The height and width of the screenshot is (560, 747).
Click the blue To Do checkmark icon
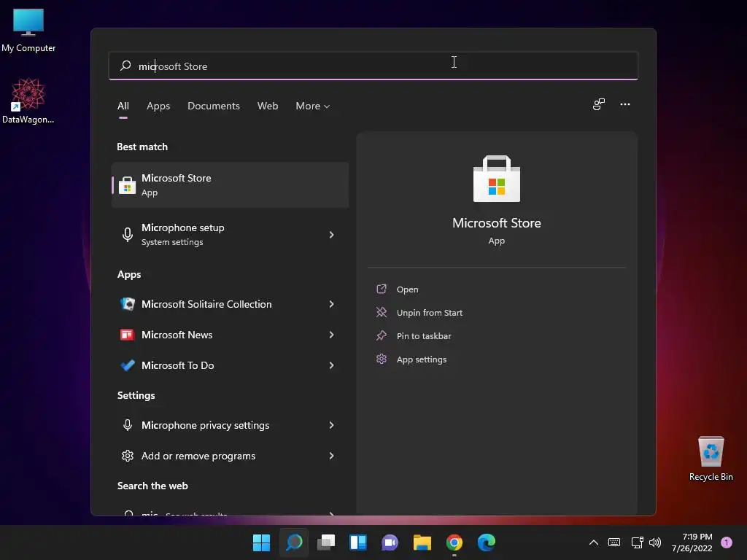pyautogui.click(x=127, y=365)
